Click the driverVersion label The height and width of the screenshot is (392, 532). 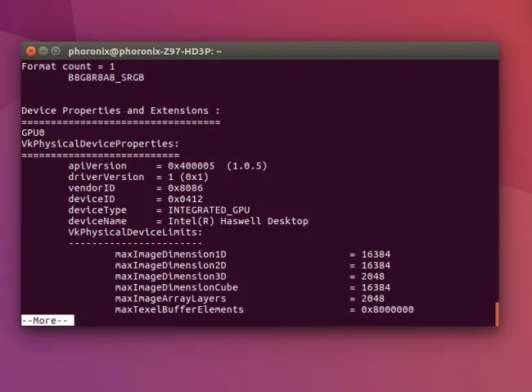click(x=106, y=177)
